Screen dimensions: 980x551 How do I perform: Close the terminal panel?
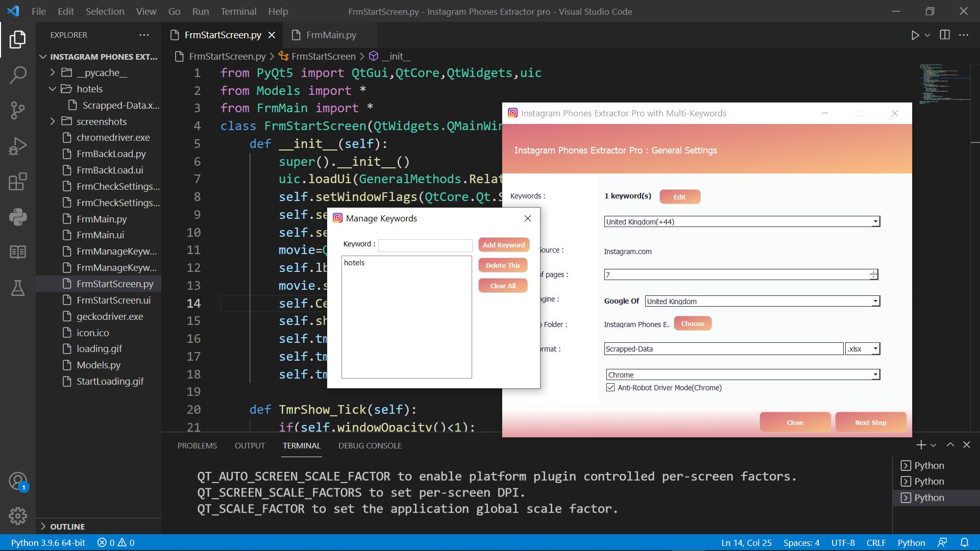coord(967,445)
